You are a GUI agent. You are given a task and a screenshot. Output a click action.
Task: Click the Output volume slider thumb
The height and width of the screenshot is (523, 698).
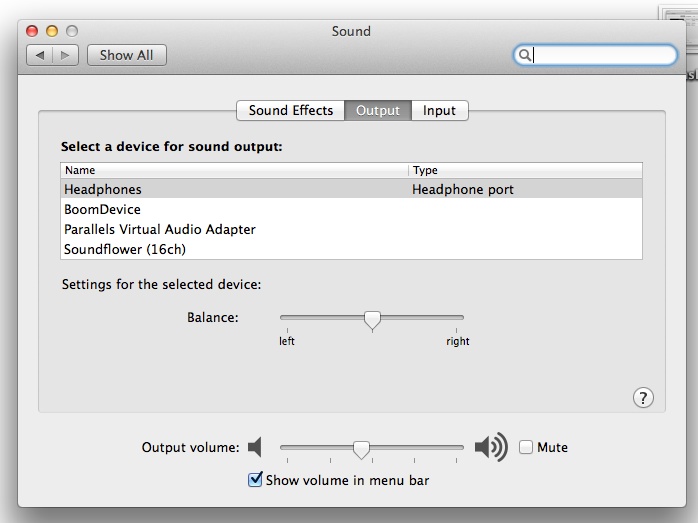(x=362, y=449)
